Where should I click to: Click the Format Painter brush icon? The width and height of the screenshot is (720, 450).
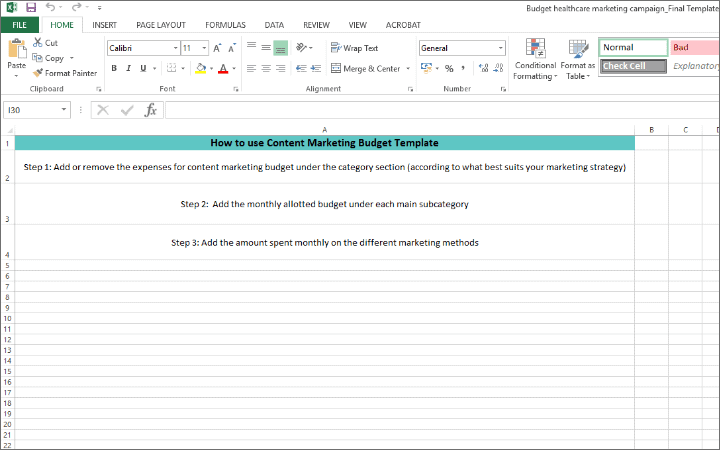coord(38,73)
